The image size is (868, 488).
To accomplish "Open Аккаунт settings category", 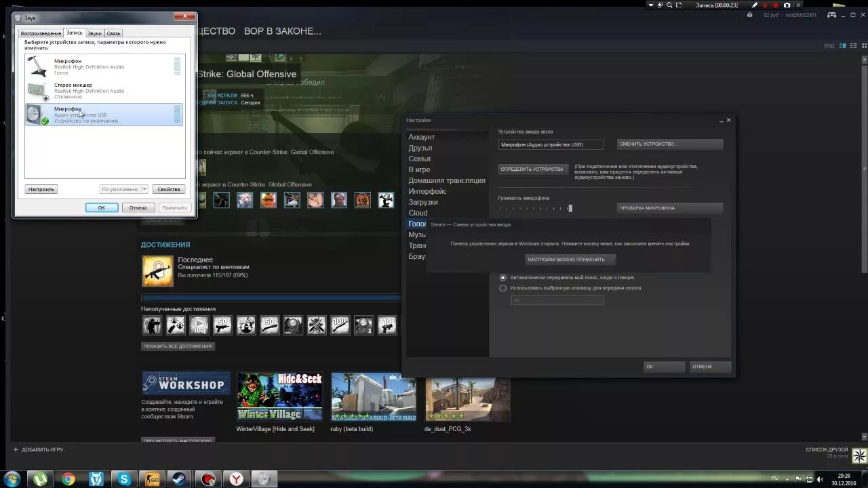I will tap(422, 137).
